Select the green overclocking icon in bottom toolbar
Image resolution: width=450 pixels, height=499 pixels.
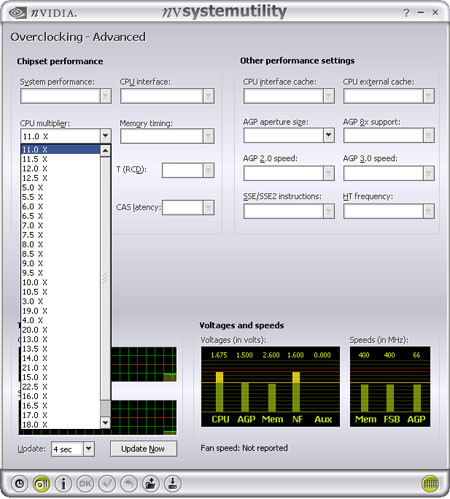click(x=41, y=483)
